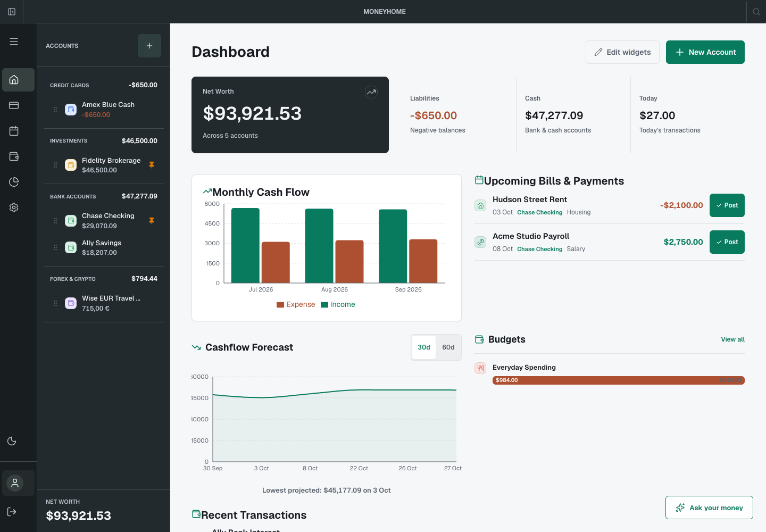This screenshot has width=766, height=532.
Task: Click the Chase Checking tag under Acme Payroll
Action: click(539, 249)
